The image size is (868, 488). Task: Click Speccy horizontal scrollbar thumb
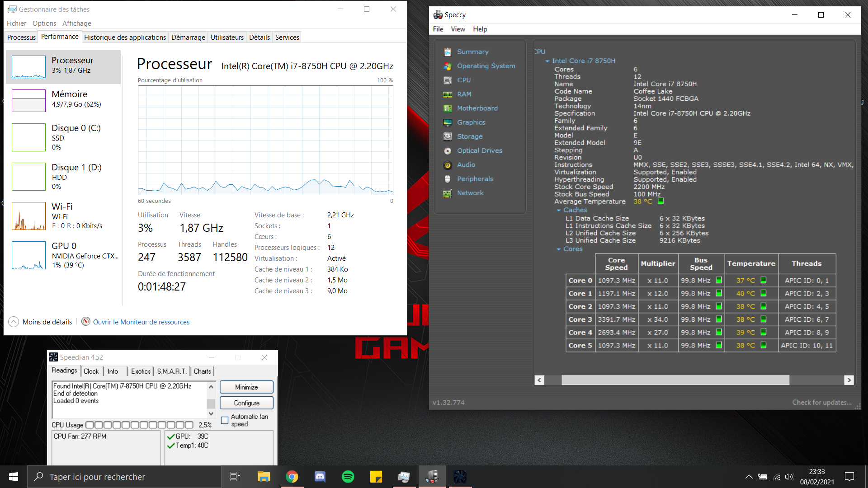coord(675,380)
